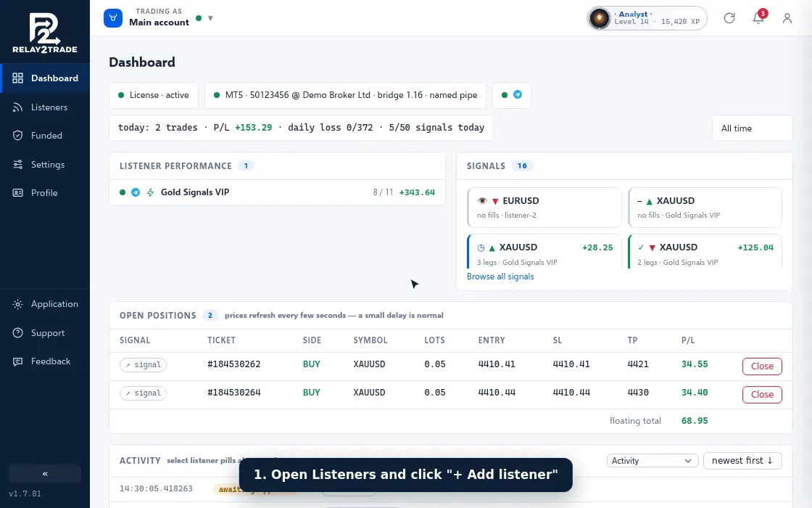Viewport: 812px width, 508px height.
Task: Click the TICKET column header
Action: coord(221,340)
